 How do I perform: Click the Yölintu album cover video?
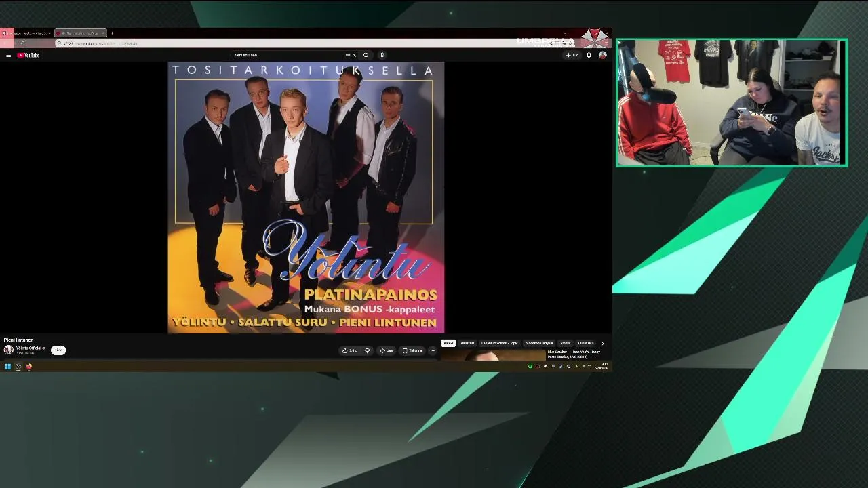pyautogui.click(x=306, y=197)
